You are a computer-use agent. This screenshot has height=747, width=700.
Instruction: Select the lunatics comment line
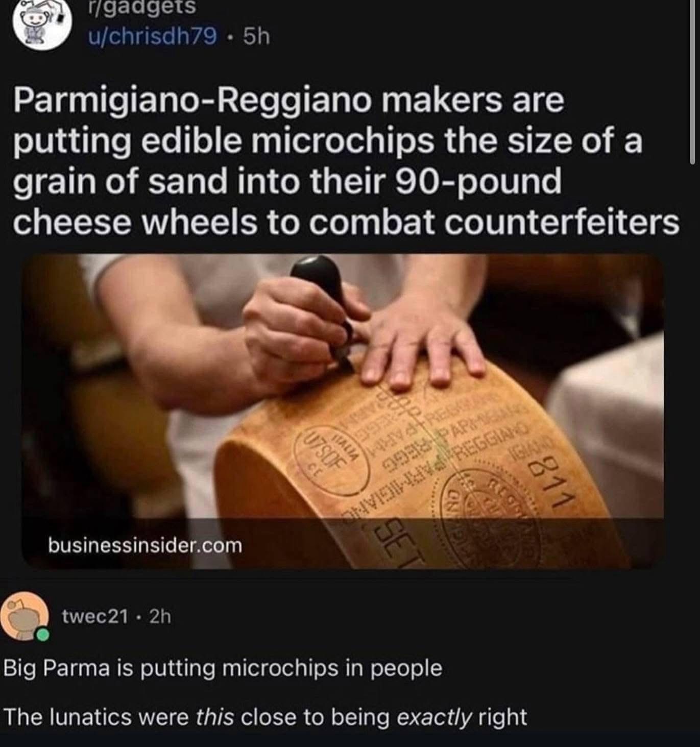pyautogui.click(x=265, y=717)
